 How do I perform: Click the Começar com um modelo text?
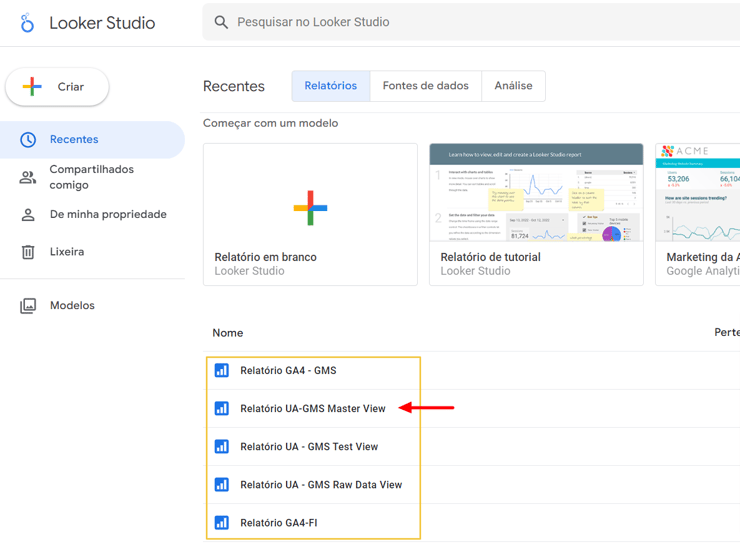click(x=270, y=123)
